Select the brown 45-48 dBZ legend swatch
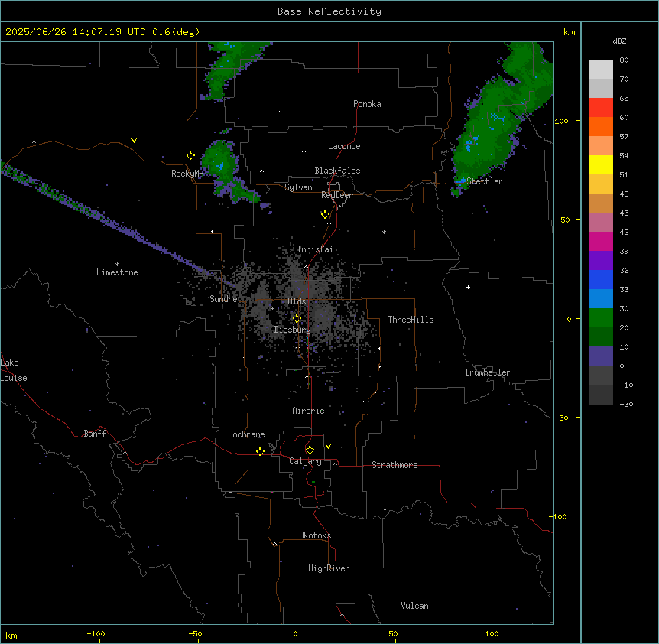The width and height of the screenshot is (659, 644). point(601,203)
